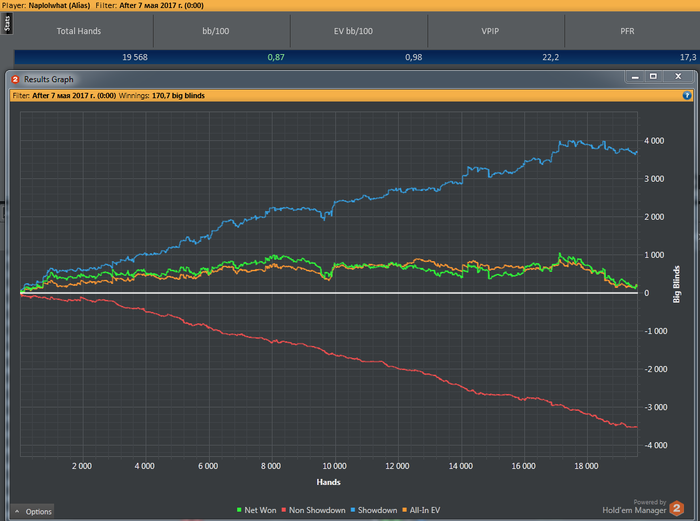
Task: Click the Hold'em Manager 2 logo
Action: click(x=677, y=508)
